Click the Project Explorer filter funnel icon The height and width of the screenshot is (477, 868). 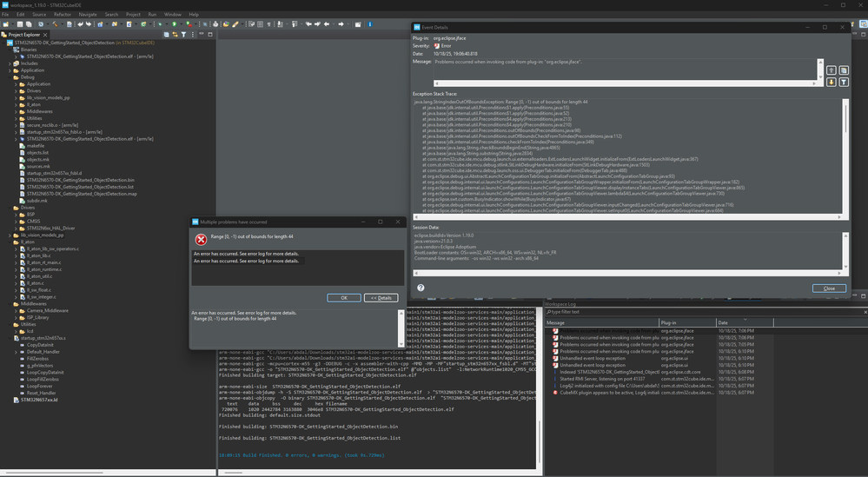(x=183, y=34)
